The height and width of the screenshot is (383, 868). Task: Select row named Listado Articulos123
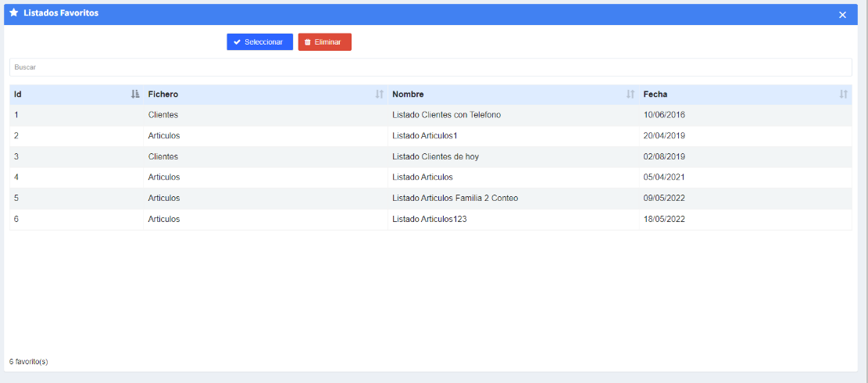pos(430,219)
